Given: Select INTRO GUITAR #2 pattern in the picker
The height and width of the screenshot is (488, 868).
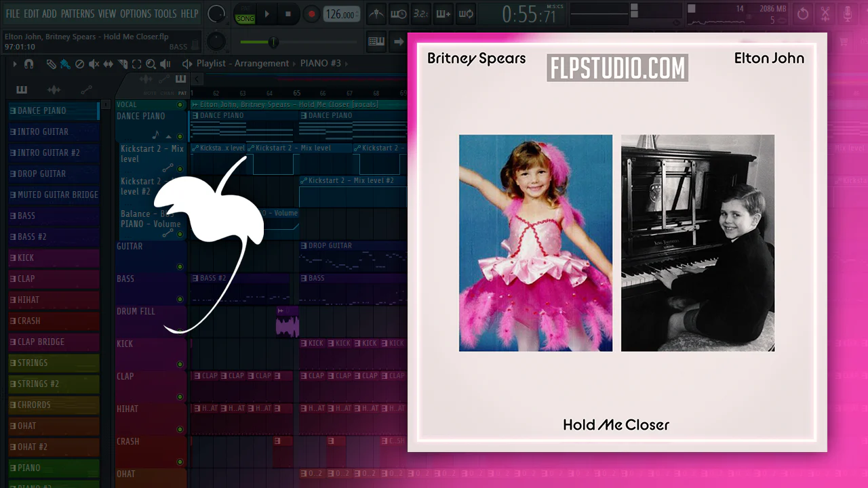Looking at the screenshot, I should tap(54, 152).
